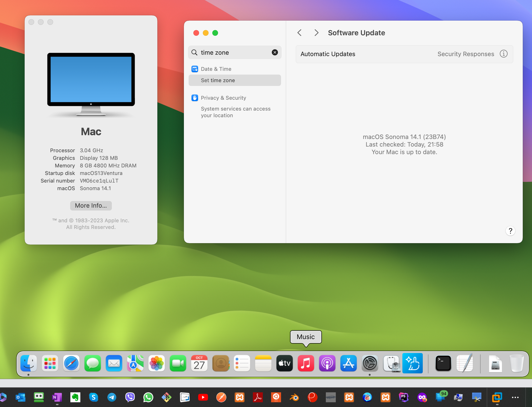
Task: Open Skype in the taskbar
Action: (94, 397)
